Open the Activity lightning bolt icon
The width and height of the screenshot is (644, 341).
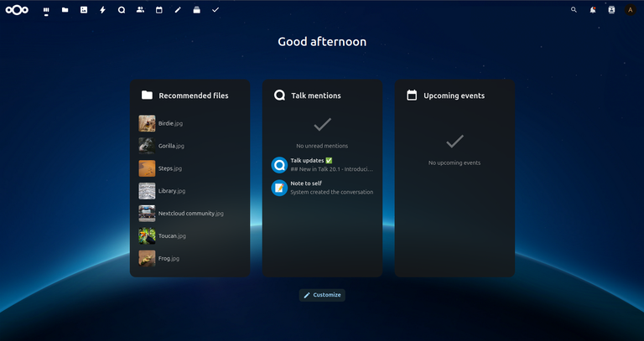[x=102, y=10]
